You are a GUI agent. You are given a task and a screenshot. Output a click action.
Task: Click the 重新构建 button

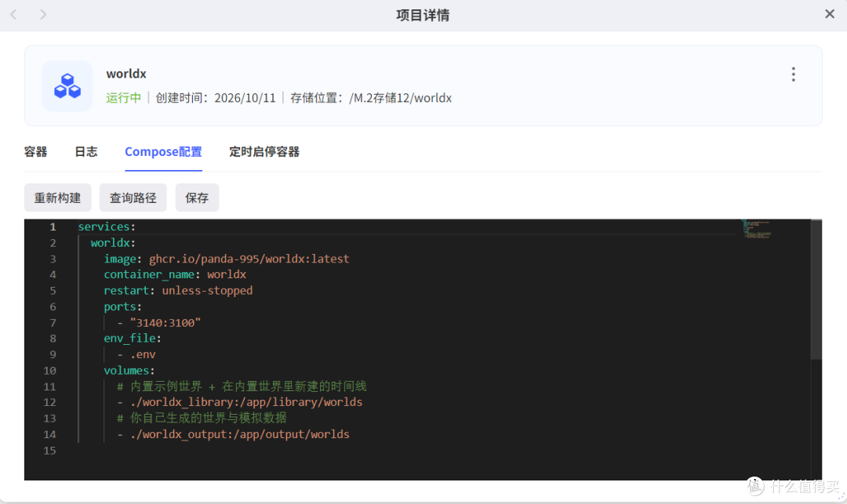pos(58,198)
